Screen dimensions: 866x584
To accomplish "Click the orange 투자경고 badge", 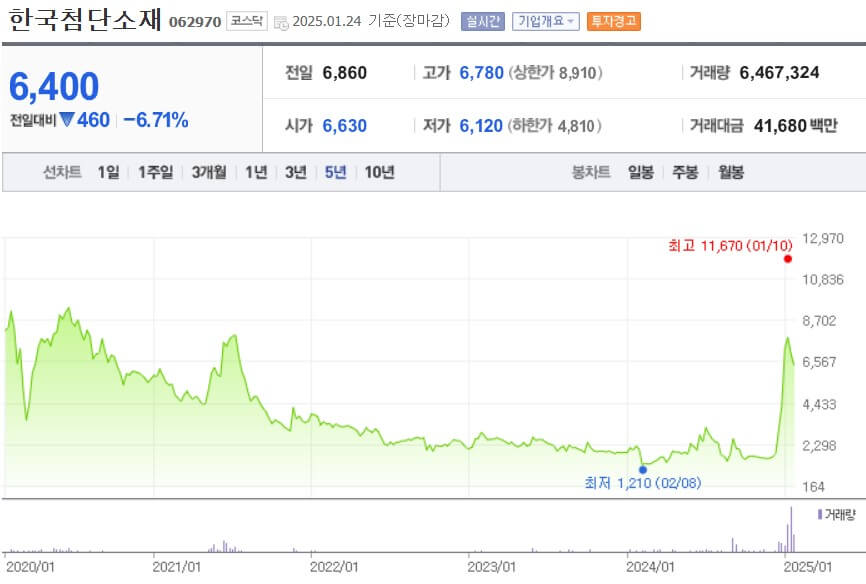I will pos(614,22).
